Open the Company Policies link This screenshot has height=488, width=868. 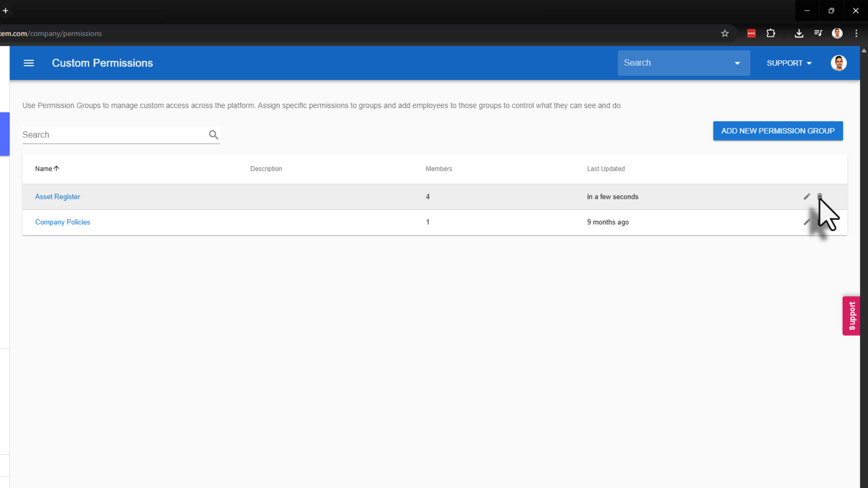[x=62, y=222]
